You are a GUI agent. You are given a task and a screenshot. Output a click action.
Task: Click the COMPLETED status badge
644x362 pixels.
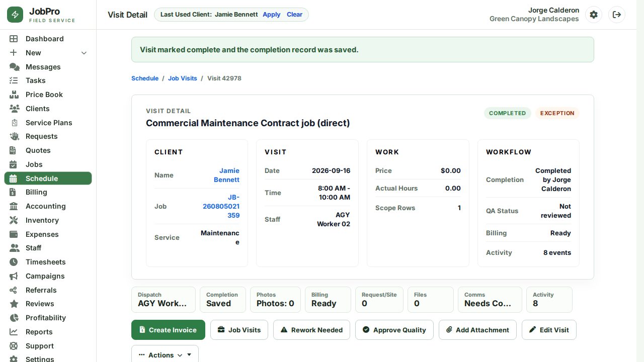(507, 113)
